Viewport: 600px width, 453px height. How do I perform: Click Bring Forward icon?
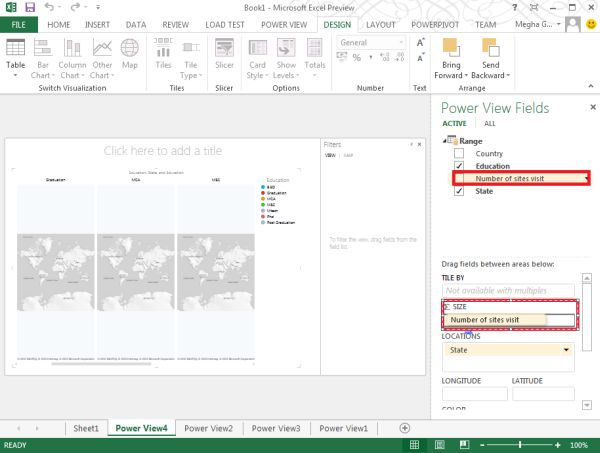[451, 48]
